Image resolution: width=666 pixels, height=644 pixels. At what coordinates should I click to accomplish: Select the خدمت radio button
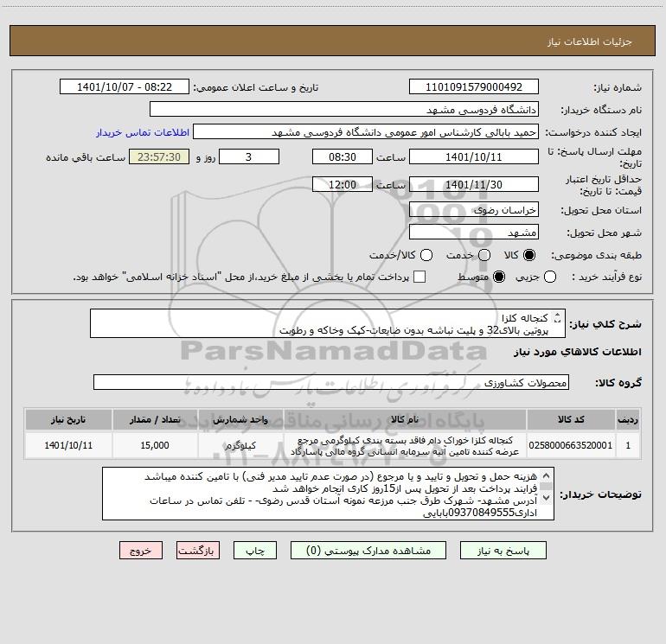[x=484, y=255]
